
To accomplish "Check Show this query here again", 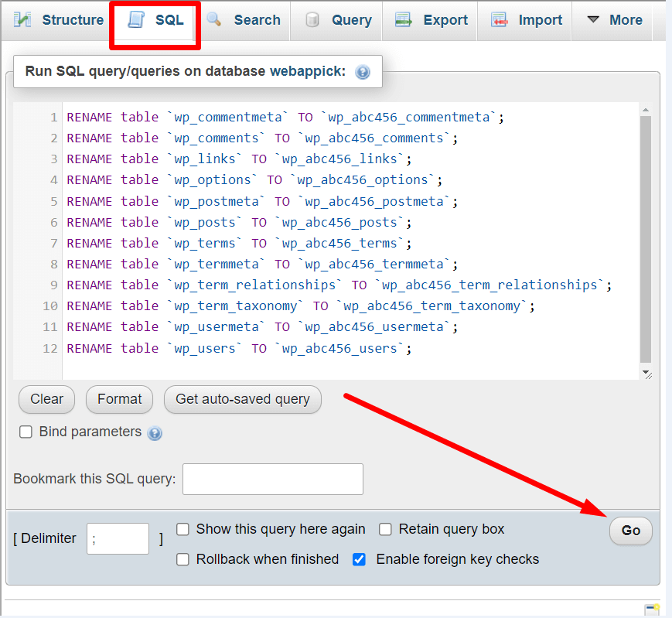I will pyautogui.click(x=182, y=530).
